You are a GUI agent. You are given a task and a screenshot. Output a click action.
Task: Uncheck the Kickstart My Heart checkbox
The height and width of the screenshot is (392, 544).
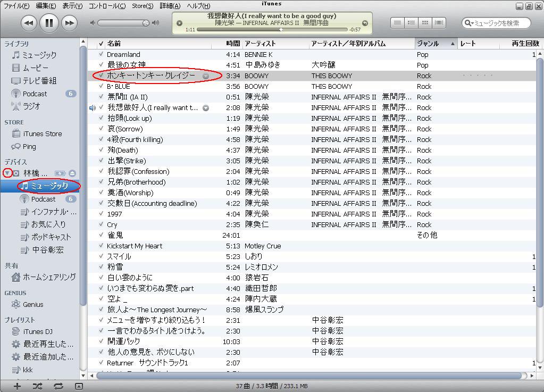[x=101, y=246]
